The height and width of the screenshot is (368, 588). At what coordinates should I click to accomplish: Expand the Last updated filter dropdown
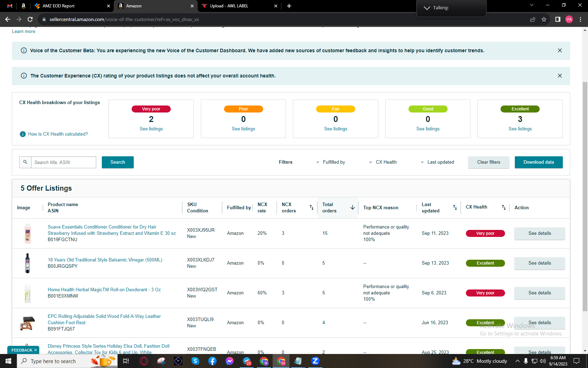coord(437,162)
